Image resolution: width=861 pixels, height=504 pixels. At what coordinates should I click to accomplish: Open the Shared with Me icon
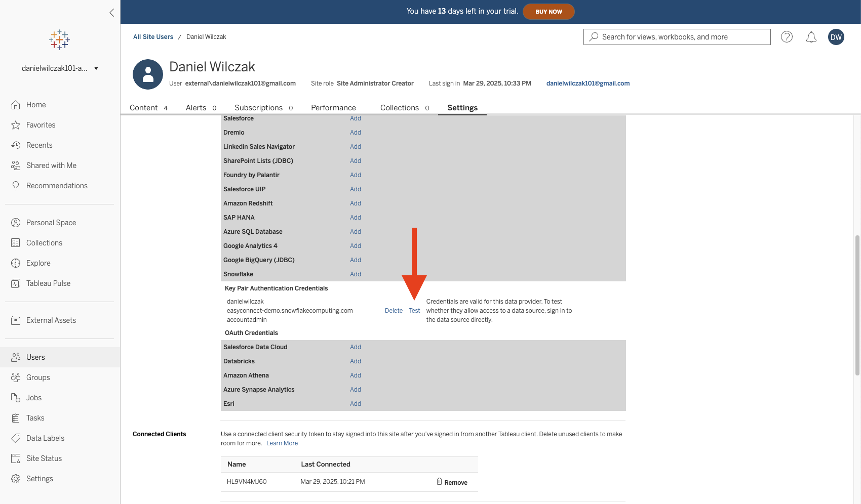(16, 165)
